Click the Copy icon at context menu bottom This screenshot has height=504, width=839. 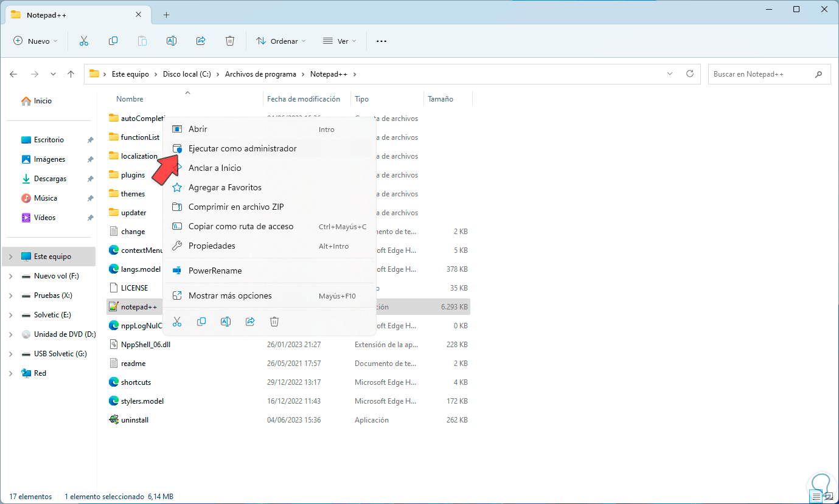(x=201, y=322)
